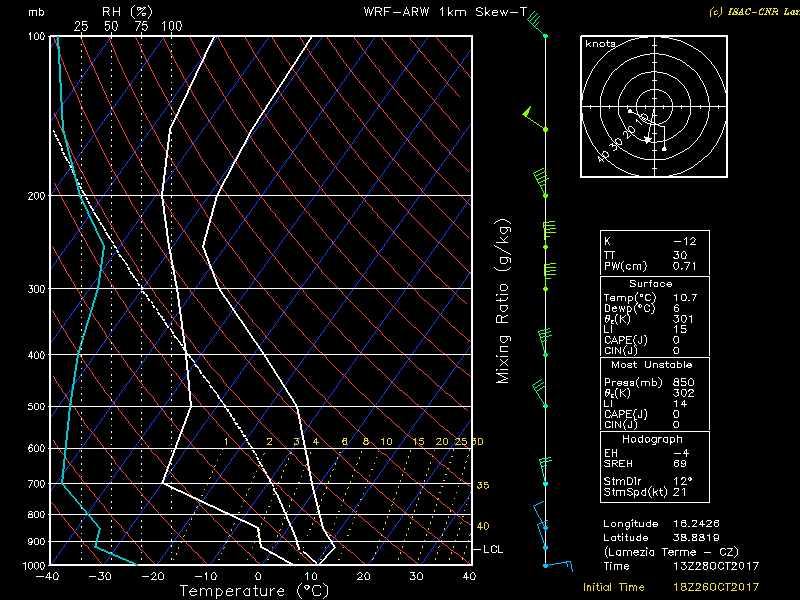This screenshot has height=600, width=800.
Task: Click the yellow "8" mixing ratio label
Action: (x=366, y=442)
